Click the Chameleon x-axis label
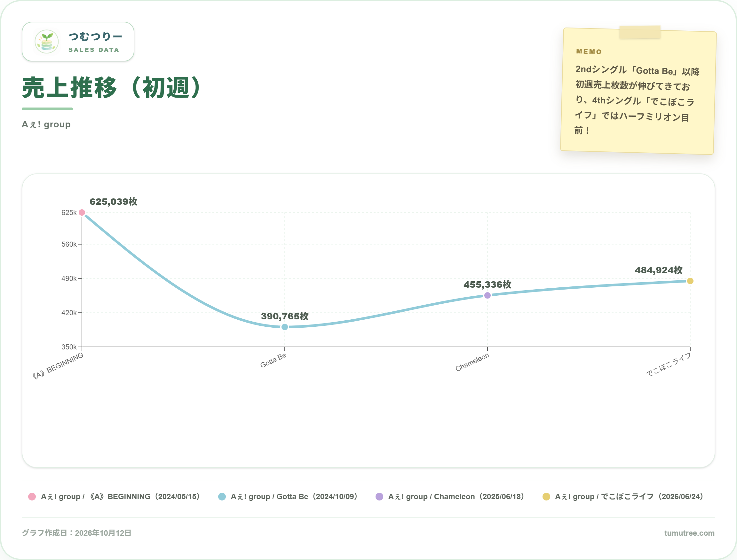The image size is (737, 560). 472,362
